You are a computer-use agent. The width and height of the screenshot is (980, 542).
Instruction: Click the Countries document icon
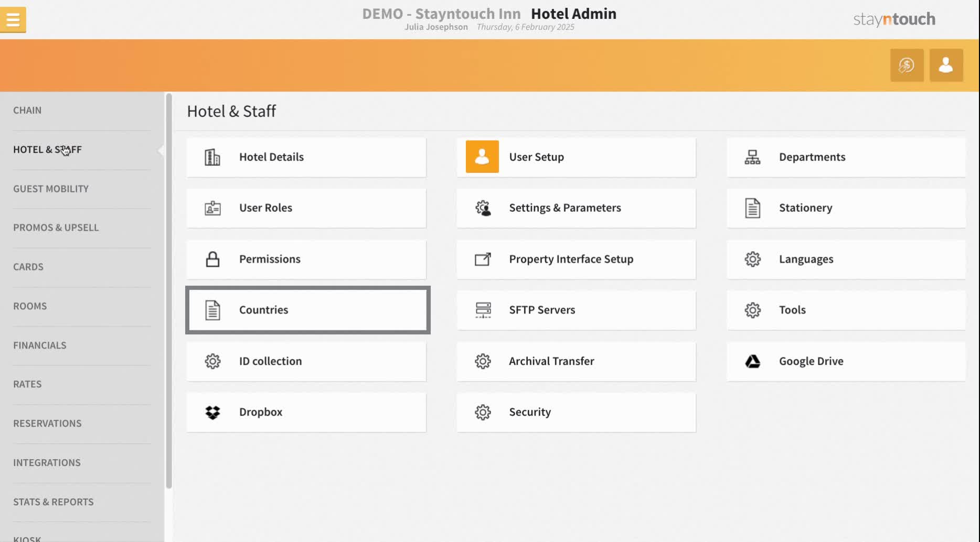click(212, 310)
